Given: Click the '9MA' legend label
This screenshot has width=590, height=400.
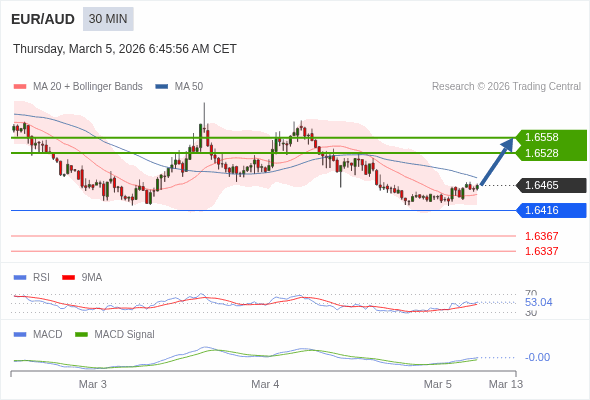Looking at the screenshot, I should pyautogui.click(x=92, y=278).
